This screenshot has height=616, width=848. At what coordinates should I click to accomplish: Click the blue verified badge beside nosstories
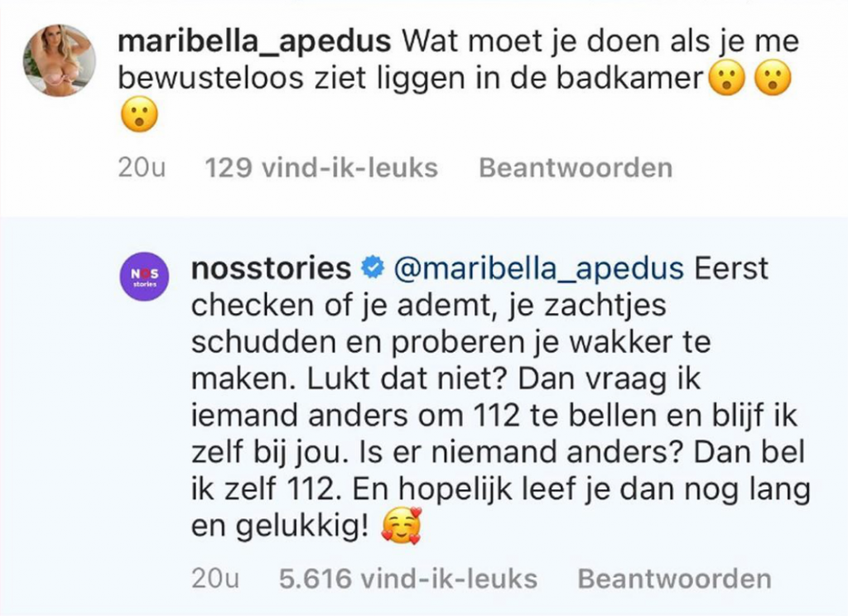coord(373,268)
